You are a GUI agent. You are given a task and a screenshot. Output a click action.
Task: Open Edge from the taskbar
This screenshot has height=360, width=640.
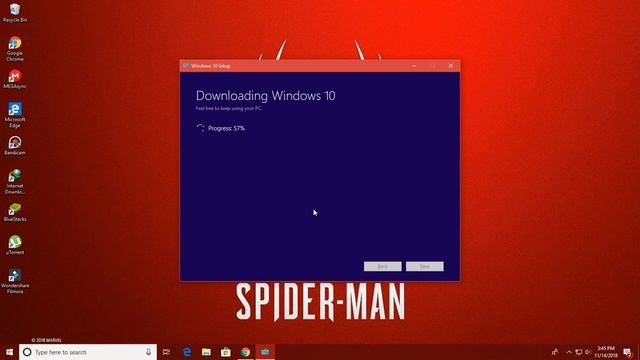(x=187, y=352)
